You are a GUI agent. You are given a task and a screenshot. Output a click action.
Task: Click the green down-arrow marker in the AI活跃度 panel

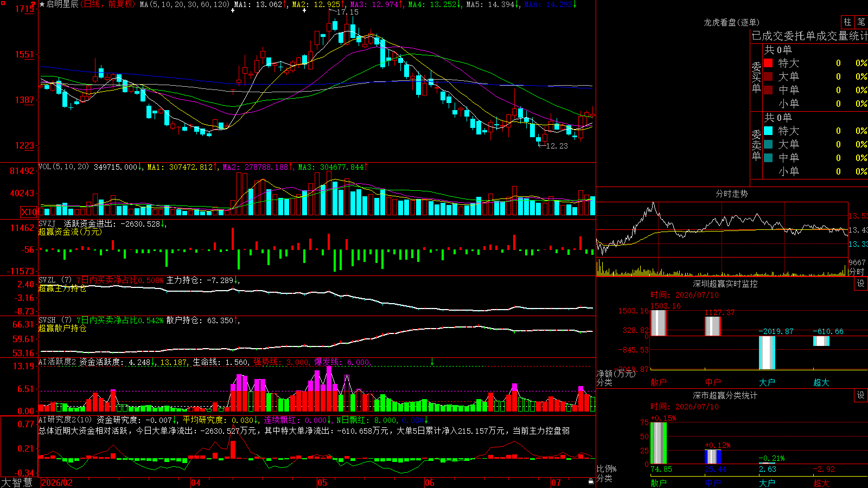[x=432, y=362]
